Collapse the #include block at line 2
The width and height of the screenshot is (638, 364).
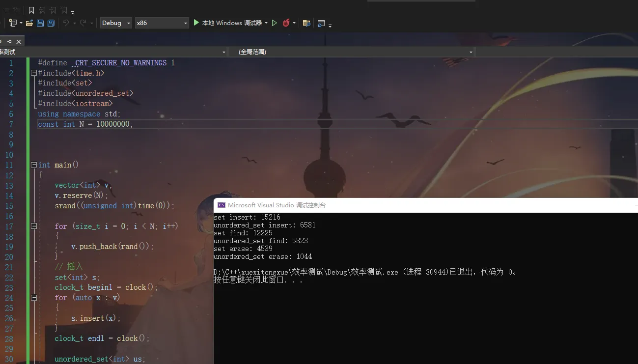pyautogui.click(x=33, y=73)
